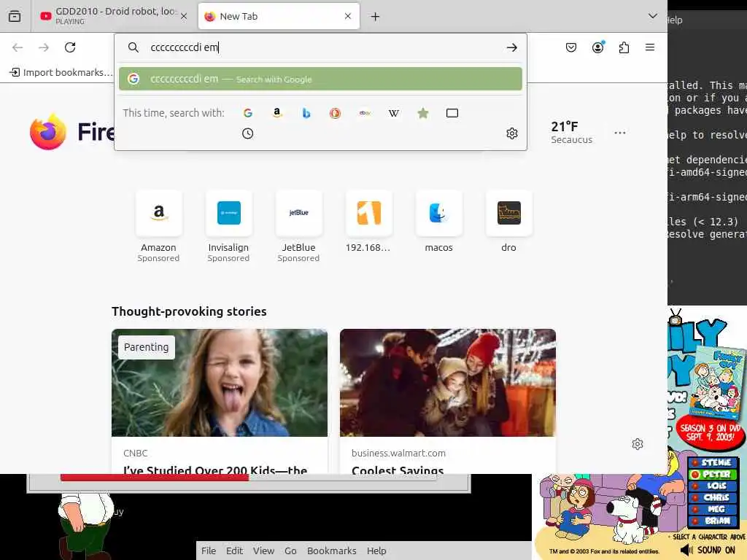Select MEG character button
Screen dimensions: 747x560
(x=713, y=509)
